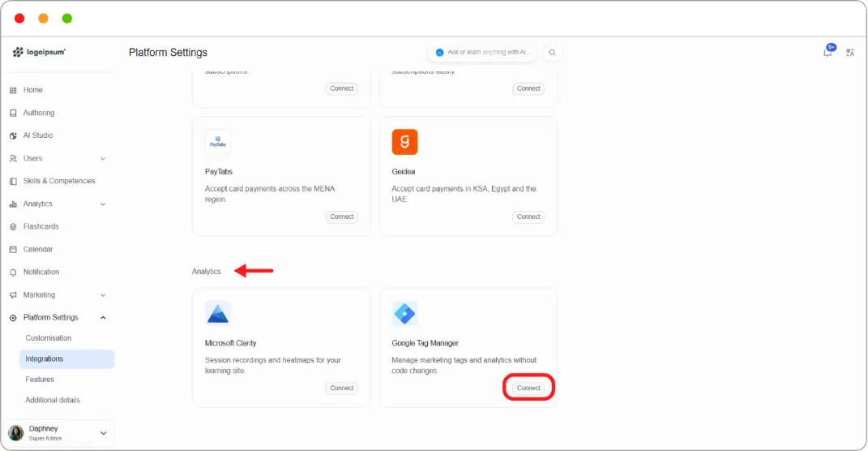Expand the Marketing submenu chevron
The image size is (868, 451).
[103, 295]
